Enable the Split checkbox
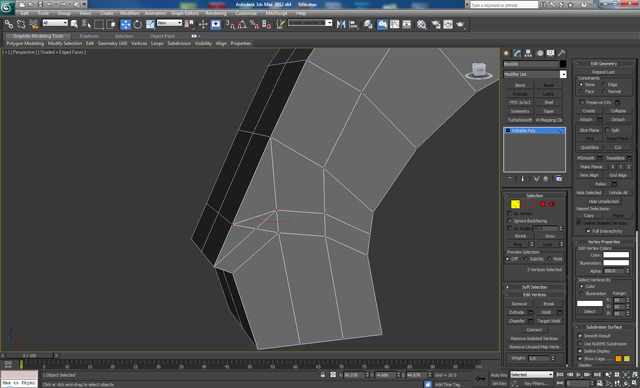 (607, 130)
